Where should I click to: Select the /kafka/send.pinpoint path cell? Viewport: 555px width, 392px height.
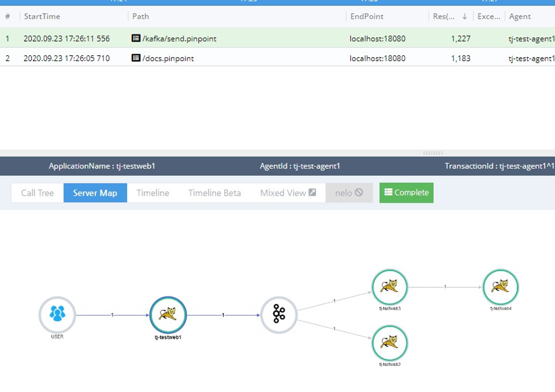179,39
